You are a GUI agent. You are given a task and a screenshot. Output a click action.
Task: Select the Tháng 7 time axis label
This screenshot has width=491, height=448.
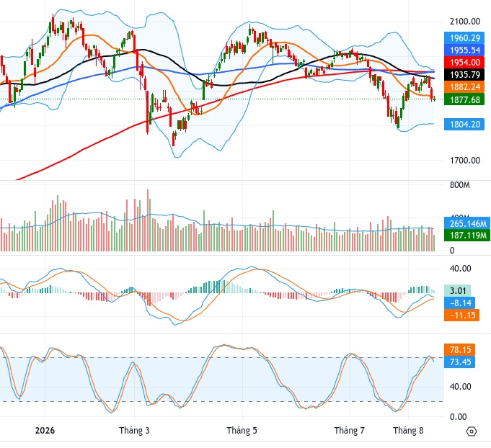pyautogui.click(x=350, y=431)
